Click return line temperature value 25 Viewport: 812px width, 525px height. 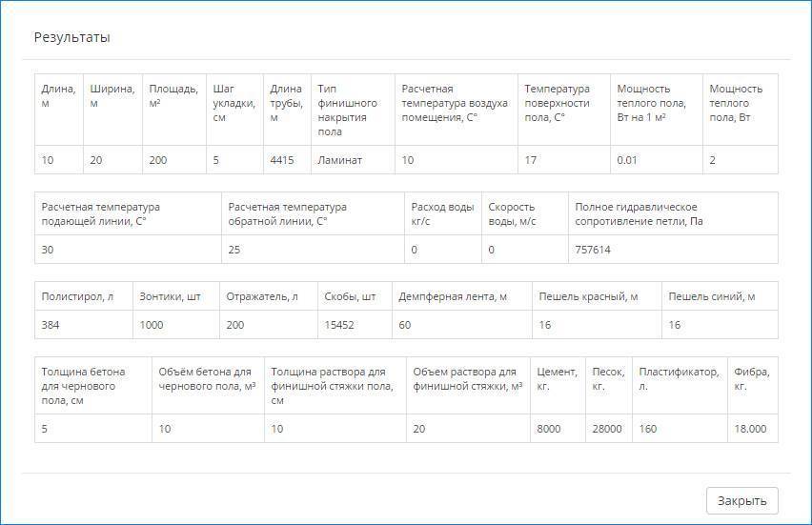(234, 250)
